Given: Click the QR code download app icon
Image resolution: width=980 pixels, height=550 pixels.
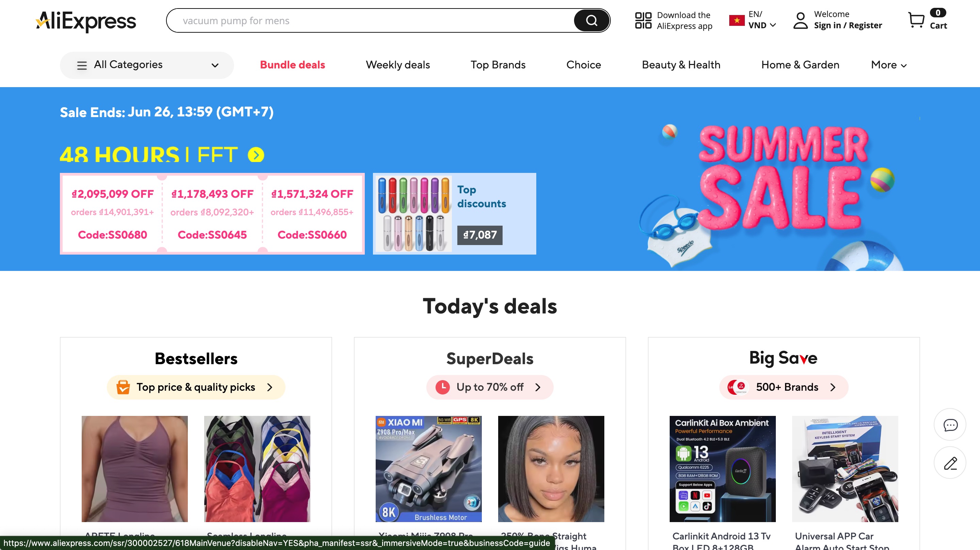Looking at the screenshot, I should [643, 20].
